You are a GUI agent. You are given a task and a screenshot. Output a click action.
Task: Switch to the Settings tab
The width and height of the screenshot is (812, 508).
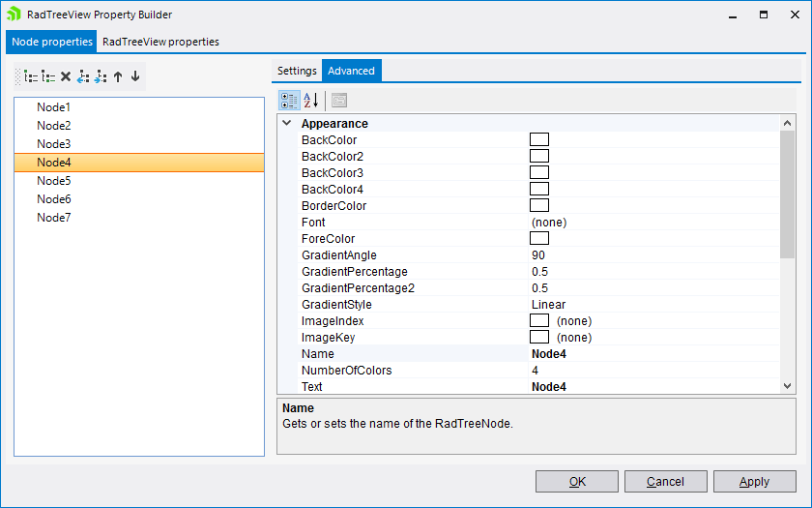click(x=297, y=71)
